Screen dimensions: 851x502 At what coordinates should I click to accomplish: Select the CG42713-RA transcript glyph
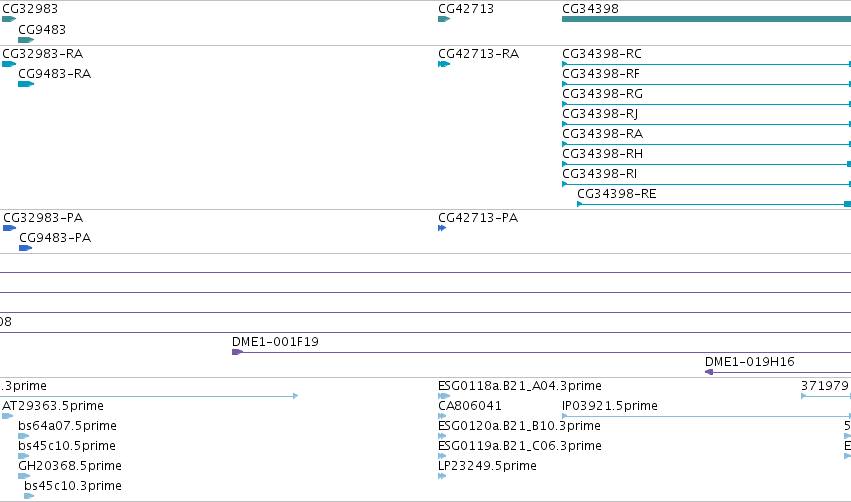coord(444,64)
